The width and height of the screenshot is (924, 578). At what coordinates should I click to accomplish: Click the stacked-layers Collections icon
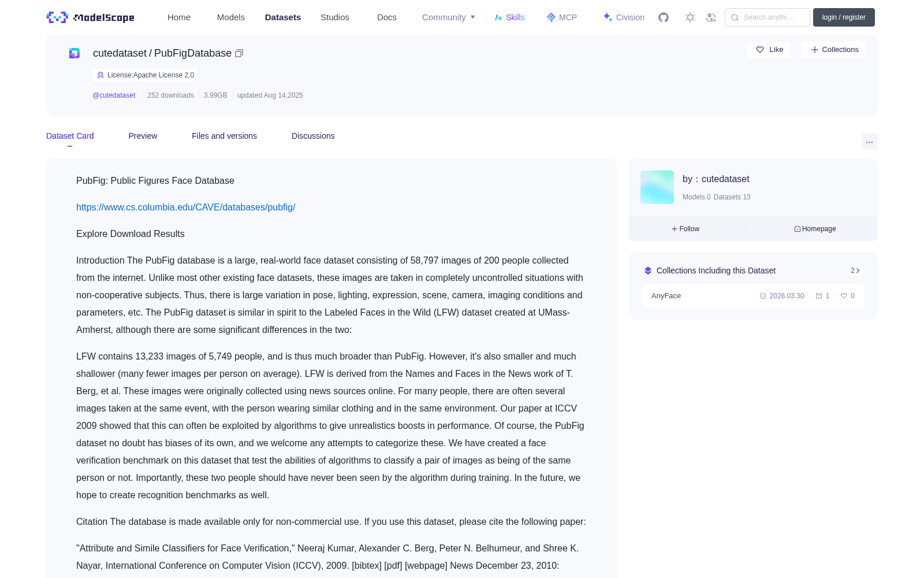pos(648,271)
